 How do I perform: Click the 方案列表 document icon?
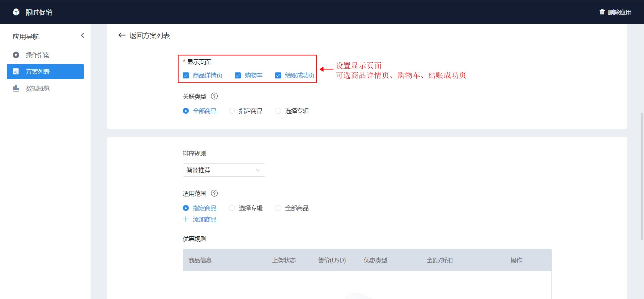coord(16,71)
